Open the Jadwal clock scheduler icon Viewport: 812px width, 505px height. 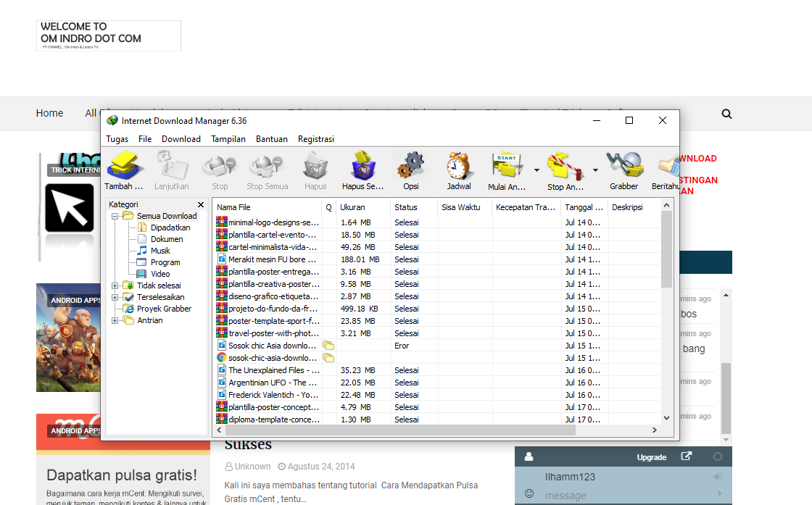(x=459, y=171)
